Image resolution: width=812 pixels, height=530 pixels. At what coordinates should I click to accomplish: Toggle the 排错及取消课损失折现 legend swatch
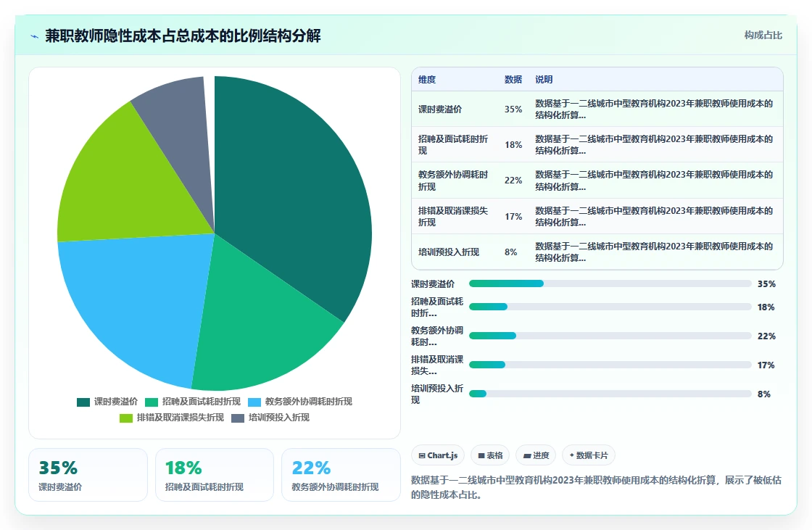coord(126,418)
